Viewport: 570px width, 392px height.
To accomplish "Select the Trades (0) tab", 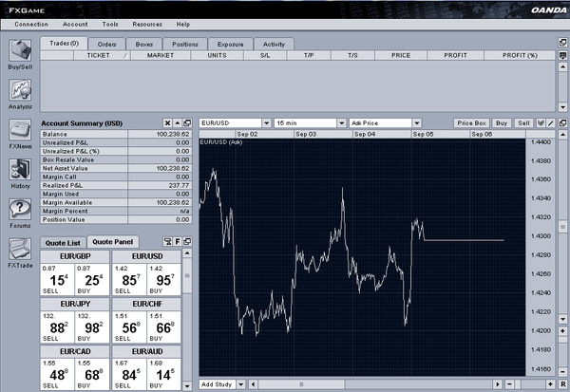I will pyautogui.click(x=64, y=44).
